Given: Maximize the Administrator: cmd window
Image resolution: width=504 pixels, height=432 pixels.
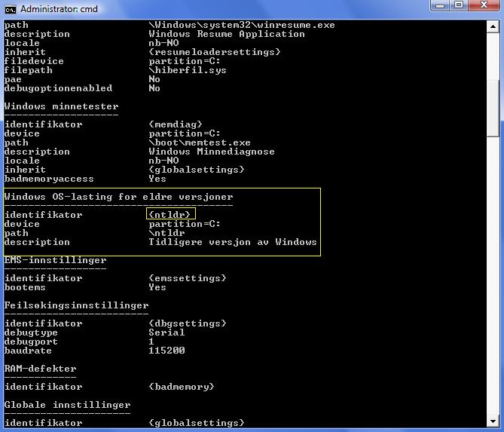Looking at the screenshot, I should pos(459,5).
